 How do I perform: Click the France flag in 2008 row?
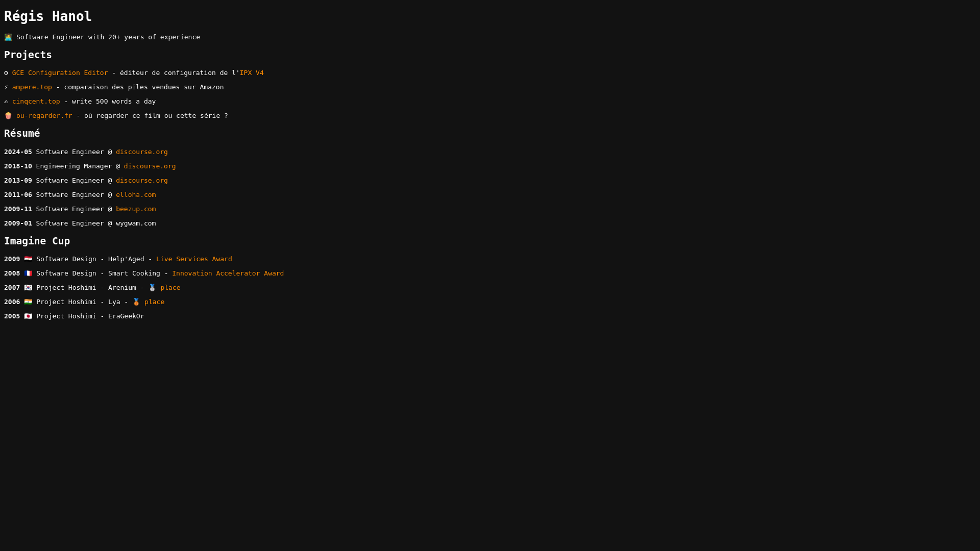tap(28, 273)
